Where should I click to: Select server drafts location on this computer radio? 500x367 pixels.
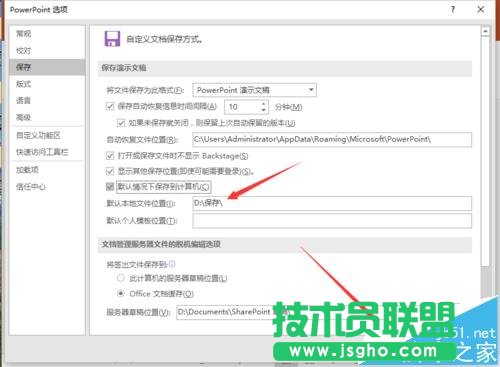[x=121, y=278]
